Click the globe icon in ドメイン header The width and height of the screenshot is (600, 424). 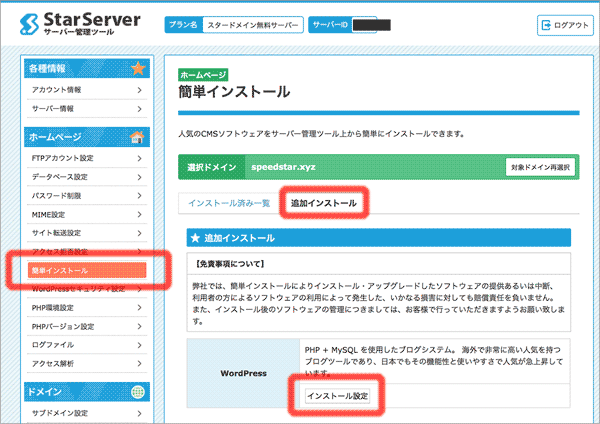[138, 392]
